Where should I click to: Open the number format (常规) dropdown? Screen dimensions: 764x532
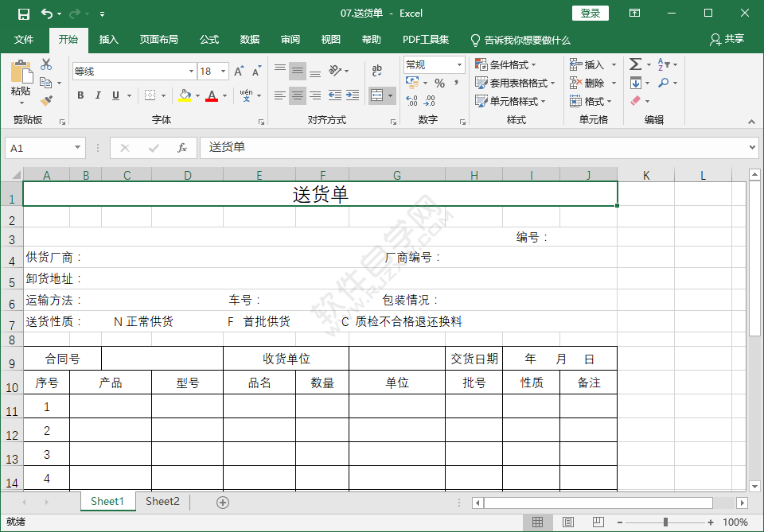(459, 64)
